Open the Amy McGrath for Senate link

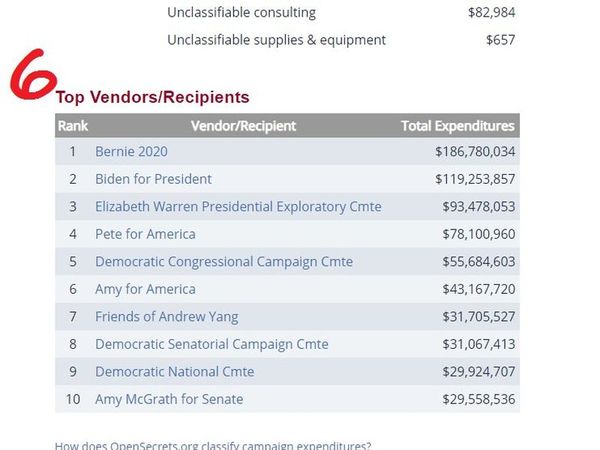[169, 399]
